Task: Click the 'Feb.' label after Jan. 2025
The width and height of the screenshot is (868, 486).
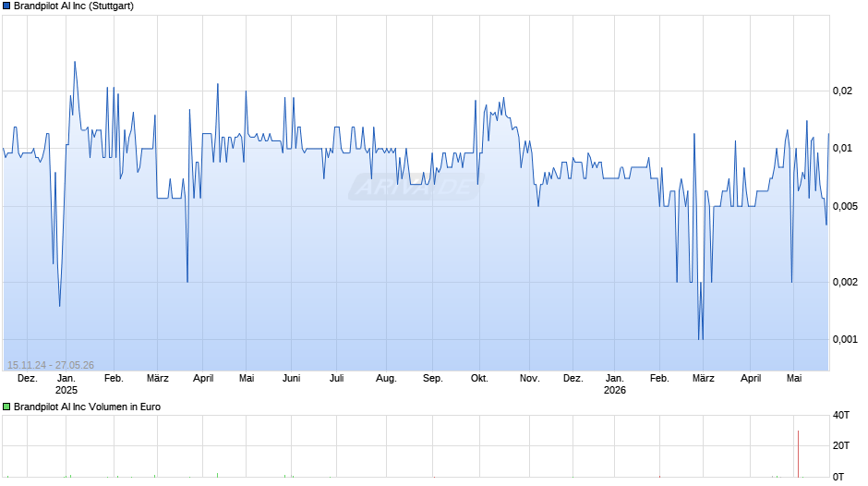Action: tap(114, 379)
